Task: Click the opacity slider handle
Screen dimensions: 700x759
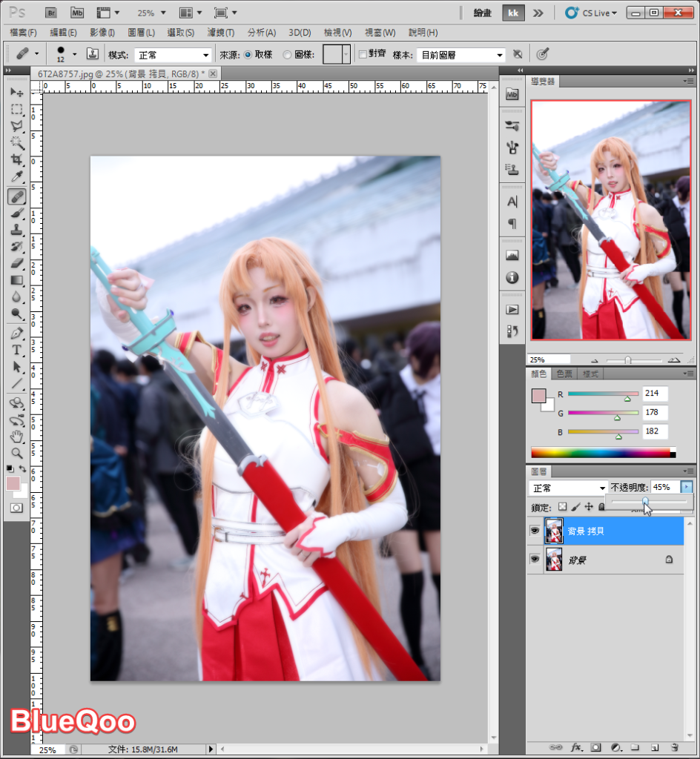Action: (645, 503)
